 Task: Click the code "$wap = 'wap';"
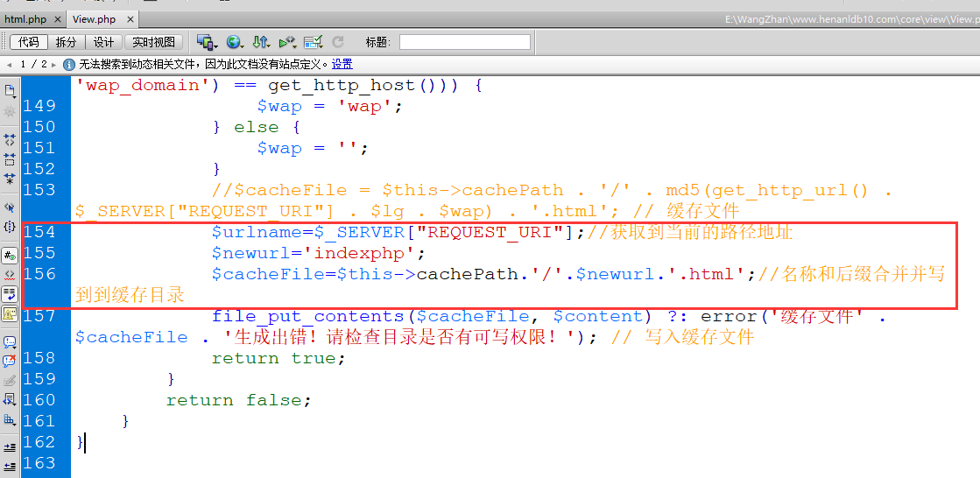330,106
